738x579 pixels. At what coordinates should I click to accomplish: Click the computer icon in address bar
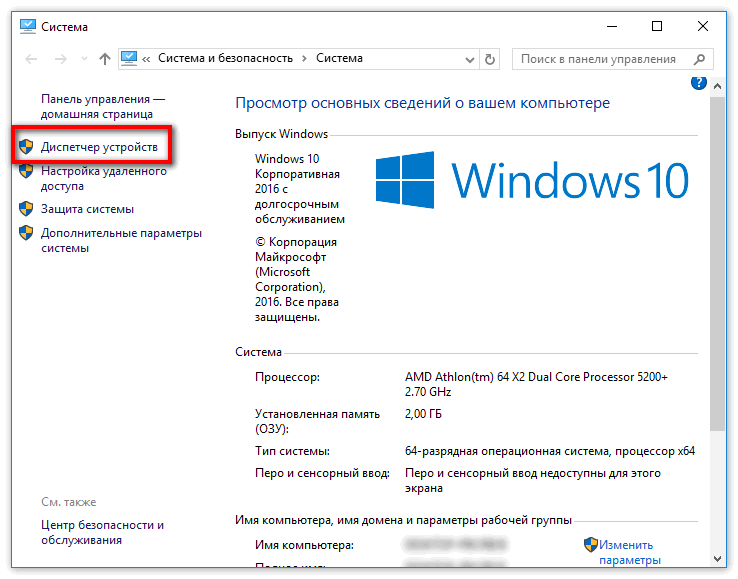tap(129, 58)
